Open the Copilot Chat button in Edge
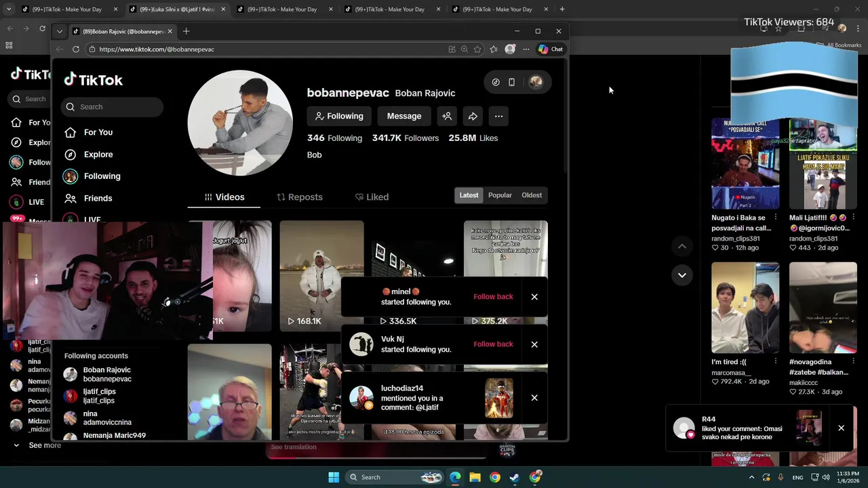868x488 pixels. 551,49
